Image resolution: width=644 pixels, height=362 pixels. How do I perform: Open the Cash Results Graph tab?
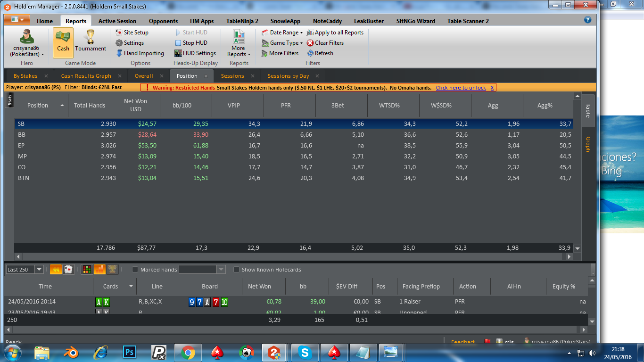pos(86,76)
